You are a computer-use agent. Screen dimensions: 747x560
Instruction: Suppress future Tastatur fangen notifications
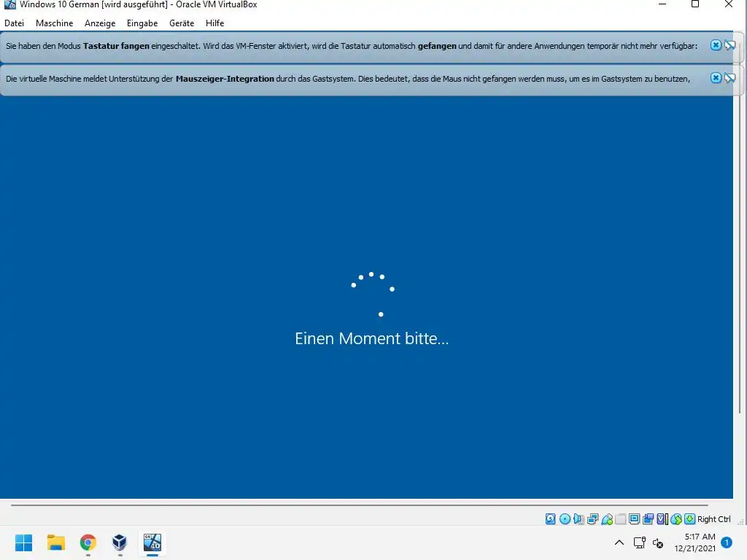pyautogui.click(x=729, y=45)
